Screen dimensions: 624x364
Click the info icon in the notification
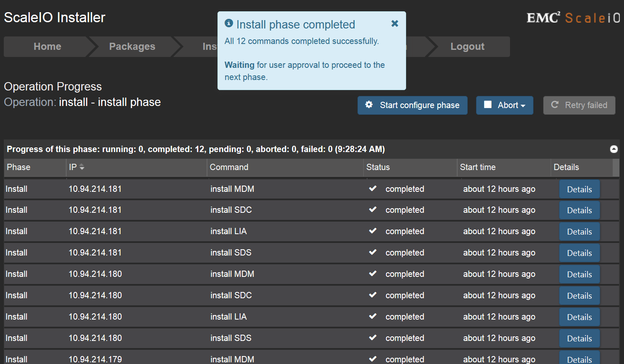pos(229,23)
